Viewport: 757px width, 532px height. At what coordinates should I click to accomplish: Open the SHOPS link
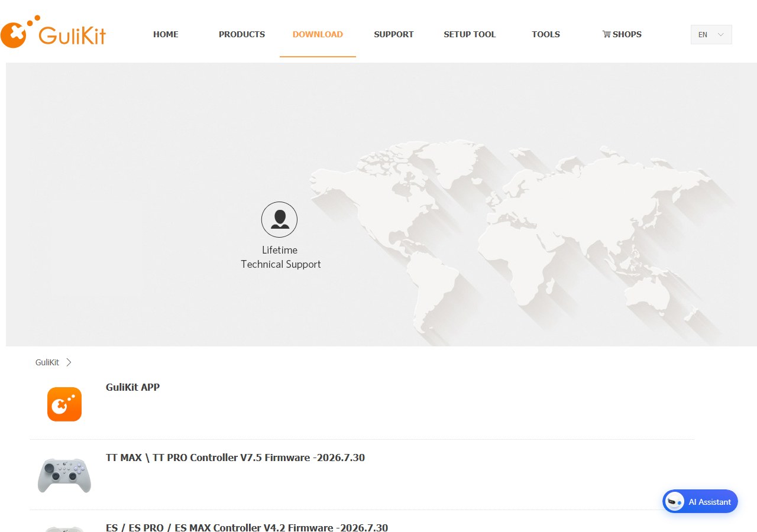pyautogui.click(x=627, y=34)
